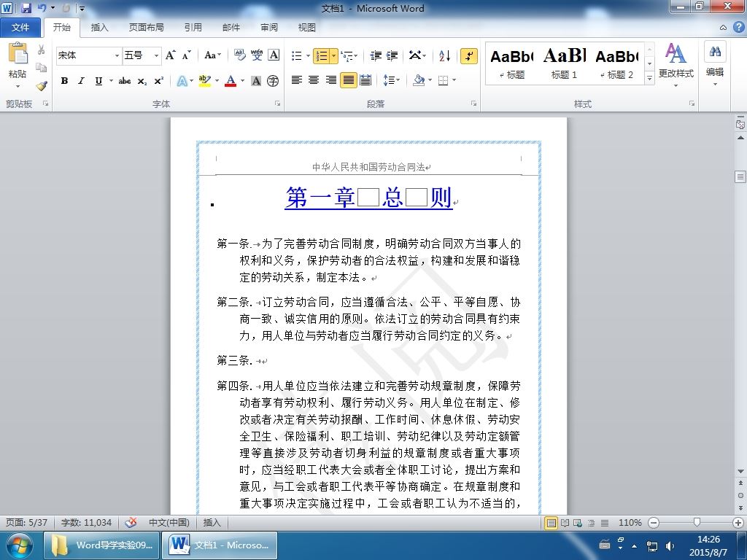Open the font size dropdown (五号)
Image resolution: width=747 pixels, height=560 pixels.
156,55
